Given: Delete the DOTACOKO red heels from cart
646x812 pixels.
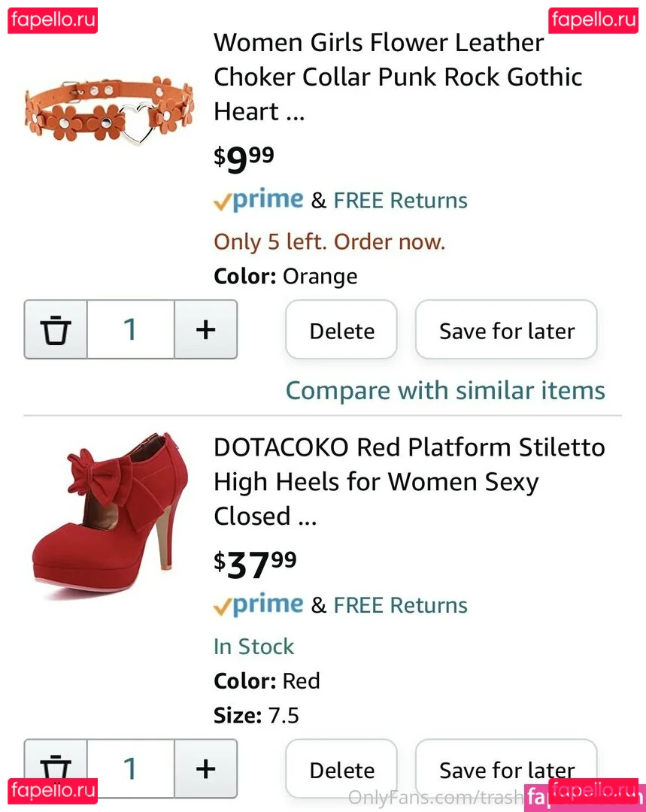Looking at the screenshot, I should (341, 769).
